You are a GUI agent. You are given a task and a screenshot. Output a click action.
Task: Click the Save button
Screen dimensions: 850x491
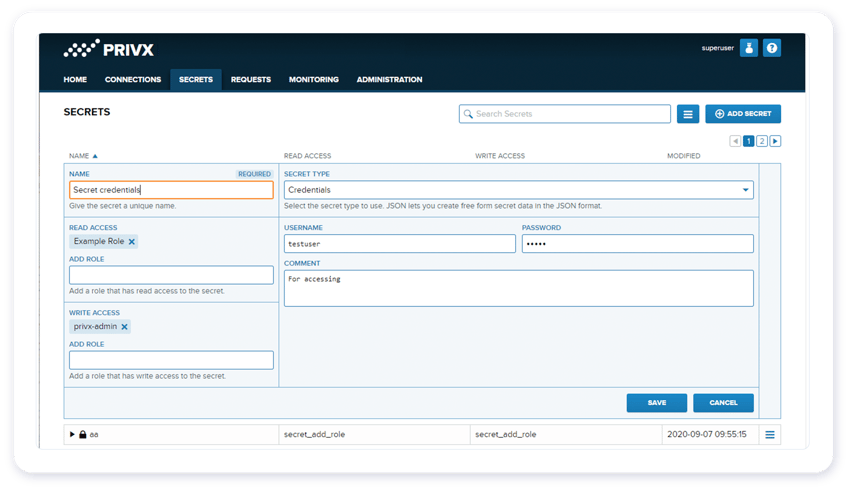(x=656, y=402)
